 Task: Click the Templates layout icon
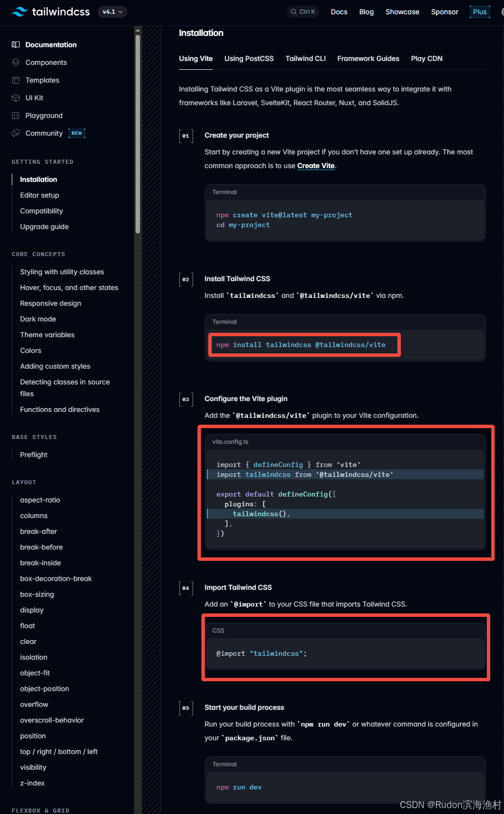[16, 80]
